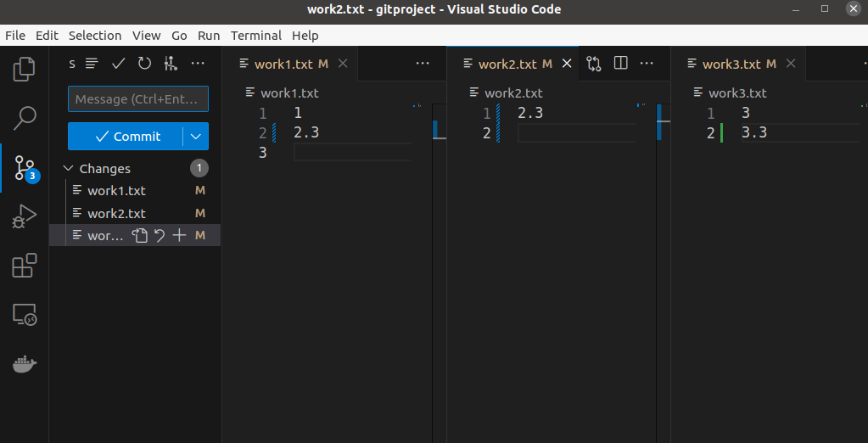
Task: Open the Search view in activity bar
Action: point(24,118)
